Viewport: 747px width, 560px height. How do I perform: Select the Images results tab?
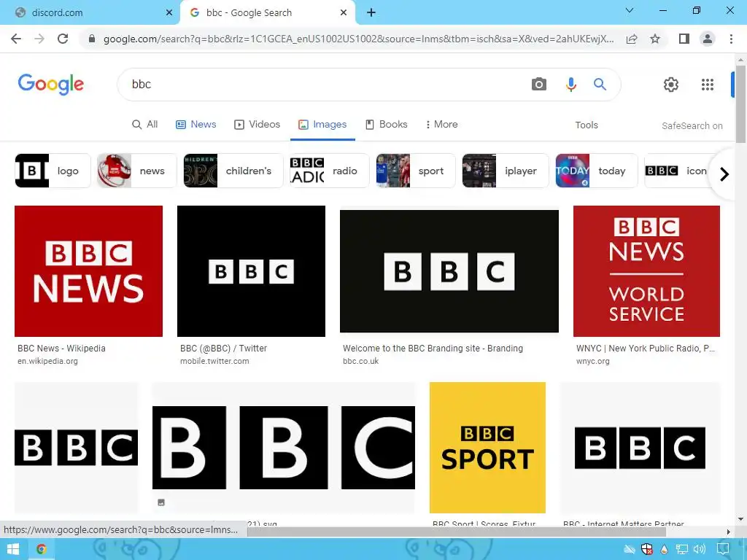tap(322, 124)
